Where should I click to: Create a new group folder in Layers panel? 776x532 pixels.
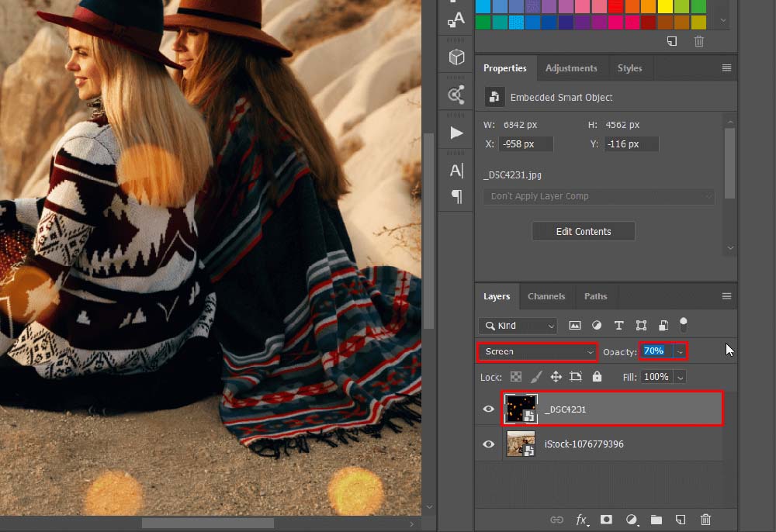(656, 520)
